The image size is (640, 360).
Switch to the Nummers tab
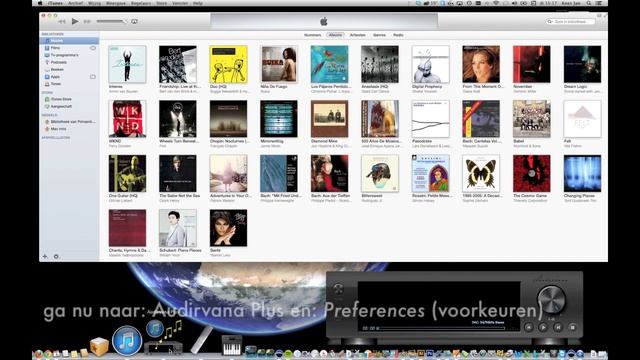click(x=312, y=35)
